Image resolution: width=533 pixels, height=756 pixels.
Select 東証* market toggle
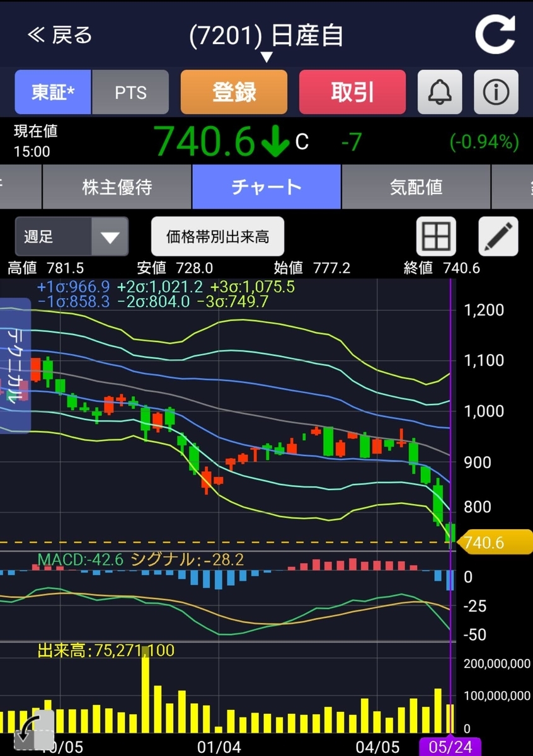(53, 92)
